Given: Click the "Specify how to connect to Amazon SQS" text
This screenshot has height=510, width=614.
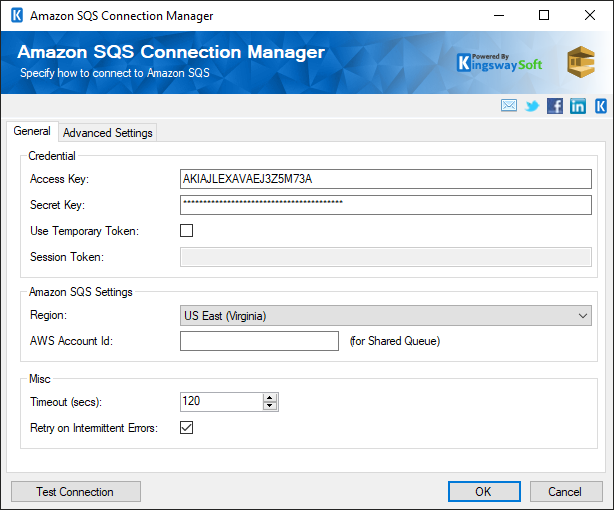Looking at the screenshot, I should [115, 73].
